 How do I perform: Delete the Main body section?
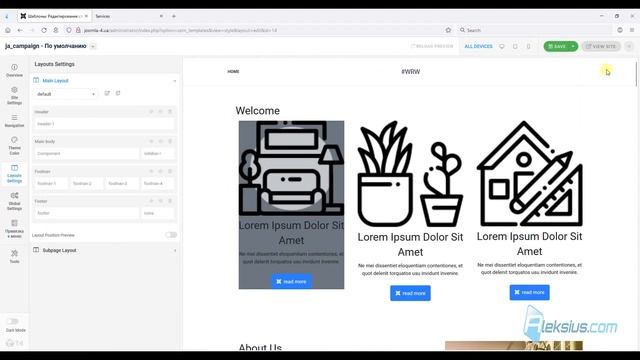[170, 141]
